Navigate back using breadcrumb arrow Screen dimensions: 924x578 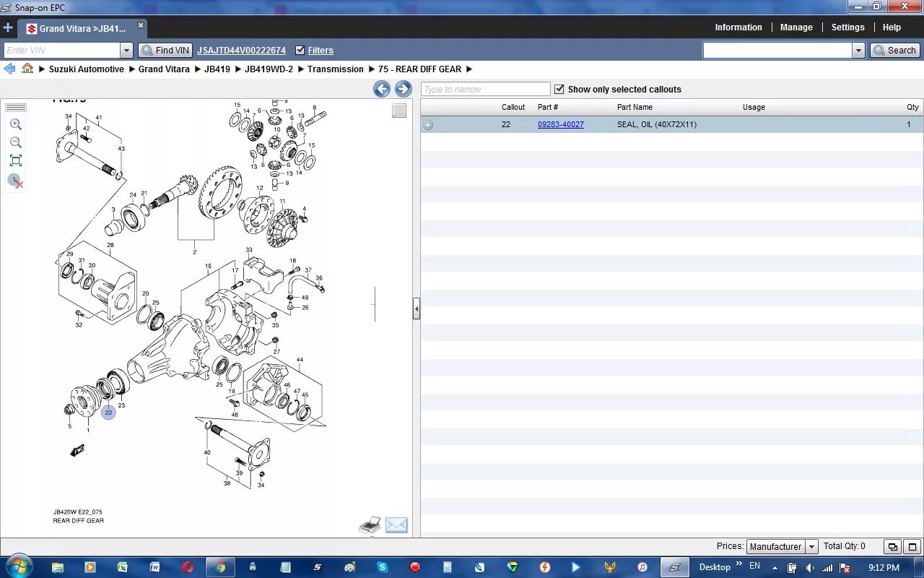click(x=9, y=69)
